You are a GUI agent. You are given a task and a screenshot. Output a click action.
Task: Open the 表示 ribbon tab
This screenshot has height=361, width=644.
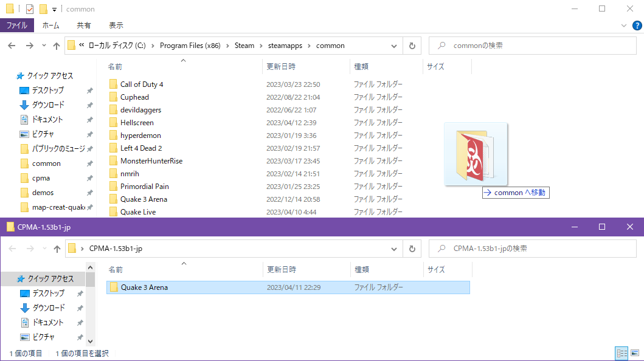pos(116,26)
